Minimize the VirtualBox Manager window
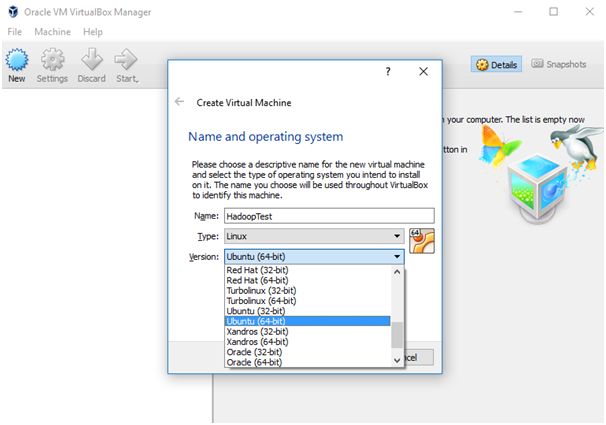The height and width of the screenshot is (425, 606). [x=518, y=12]
